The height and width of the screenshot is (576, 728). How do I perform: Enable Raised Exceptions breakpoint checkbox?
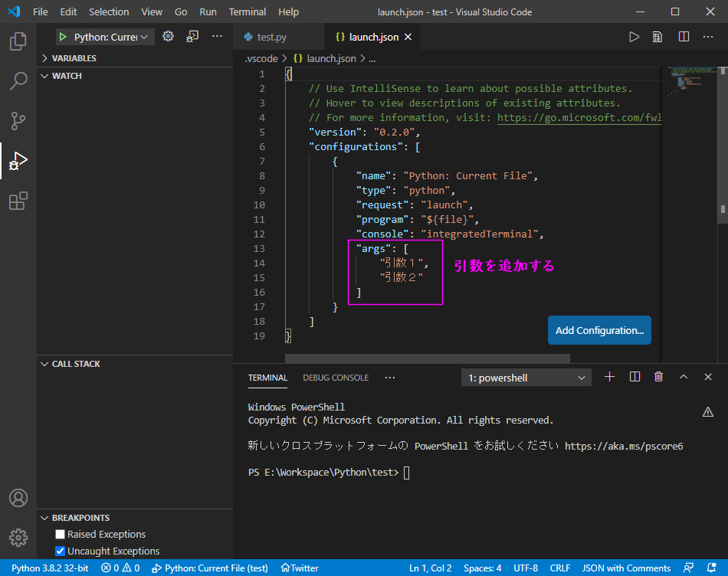click(60, 534)
